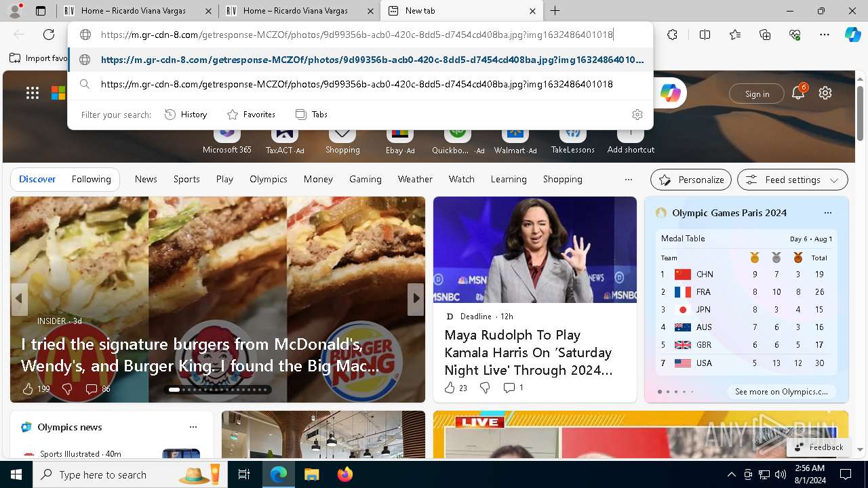Expand Feed settings dropdown
Image resolution: width=868 pixels, height=488 pixels.
pyautogui.click(x=792, y=180)
